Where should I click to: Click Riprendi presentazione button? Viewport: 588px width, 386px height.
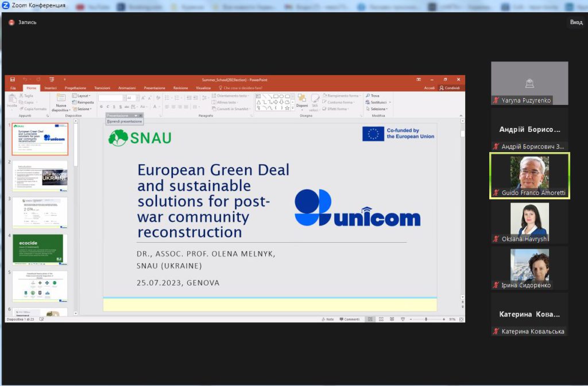(125, 122)
